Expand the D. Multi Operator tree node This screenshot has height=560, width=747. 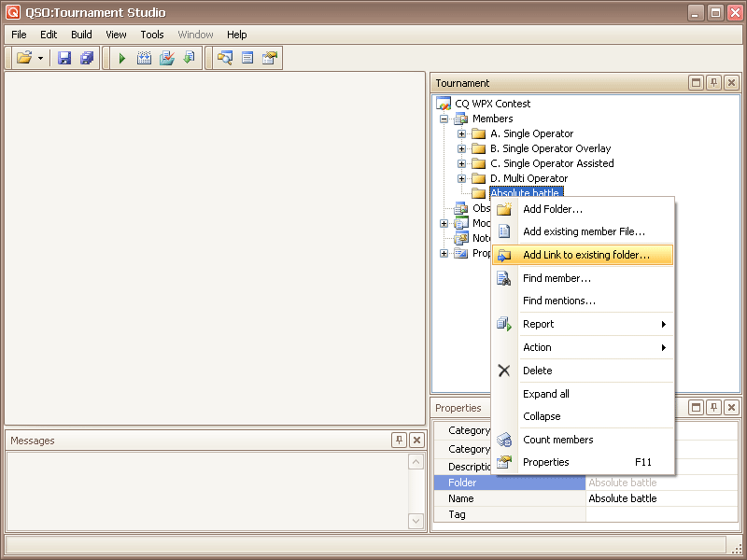pyautogui.click(x=461, y=178)
